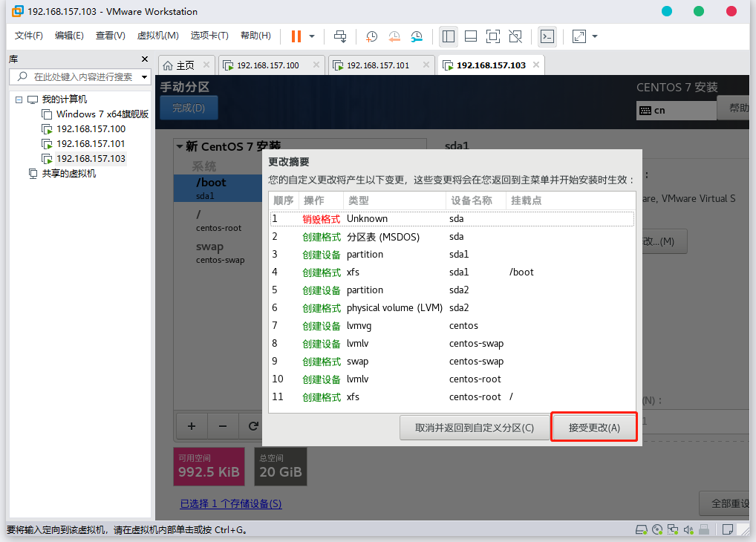
Task: Close the library panel
Action: click(145, 59)
